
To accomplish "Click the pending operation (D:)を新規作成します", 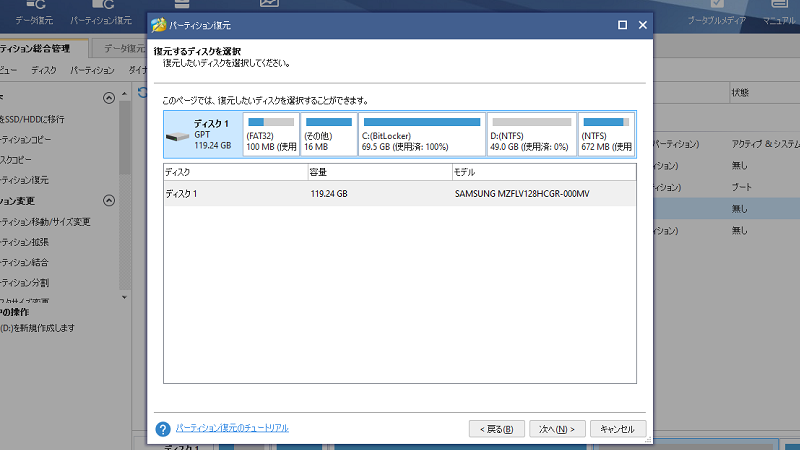I will 38,328.
